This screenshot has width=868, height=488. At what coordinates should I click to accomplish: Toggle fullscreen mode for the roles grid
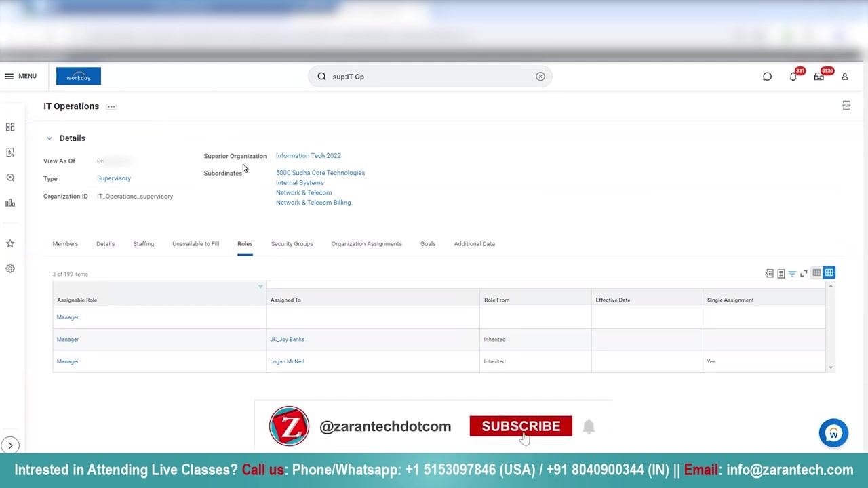click(x=804, y=273)
